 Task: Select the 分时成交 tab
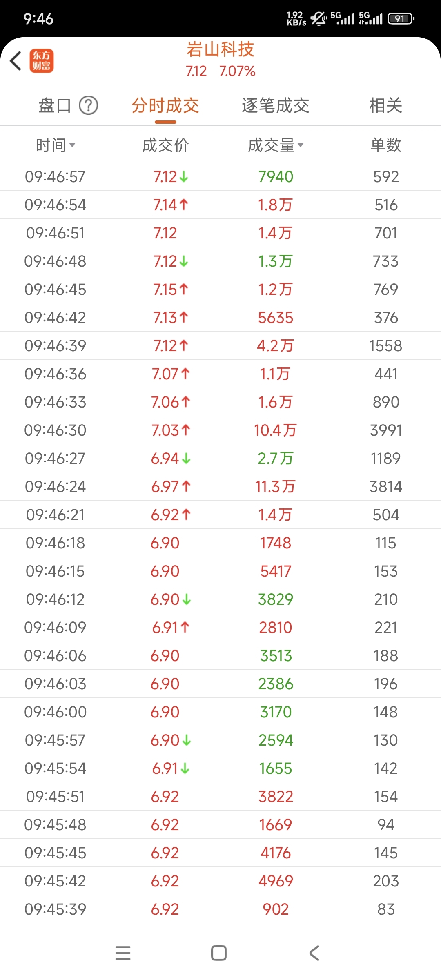point(165,105)
